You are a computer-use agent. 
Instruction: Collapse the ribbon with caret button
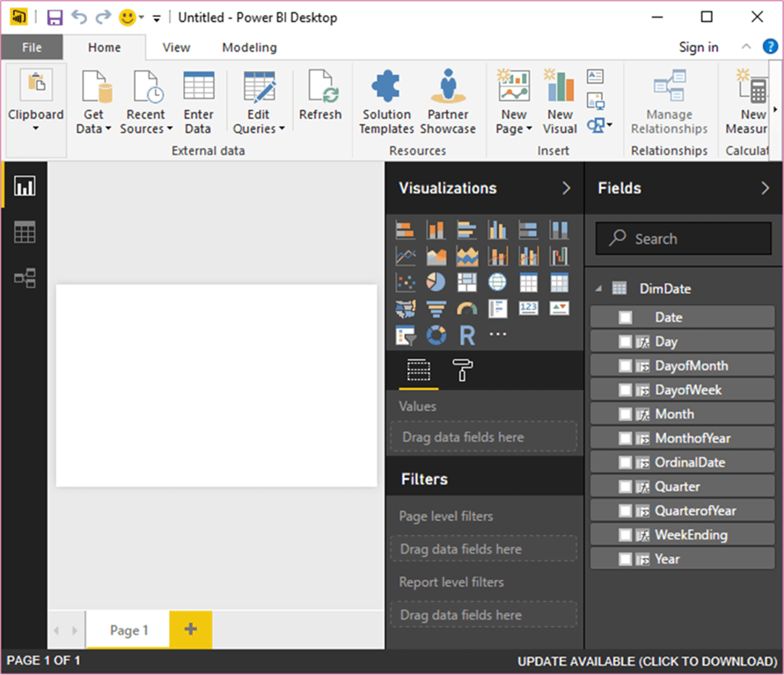click(746, 47)
